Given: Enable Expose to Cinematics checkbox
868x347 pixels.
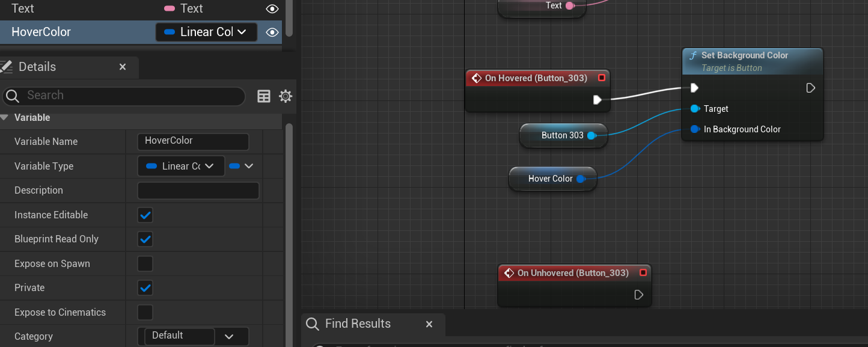Looking at the screenshot, I should pyautogui.click(x=145, y=312).
